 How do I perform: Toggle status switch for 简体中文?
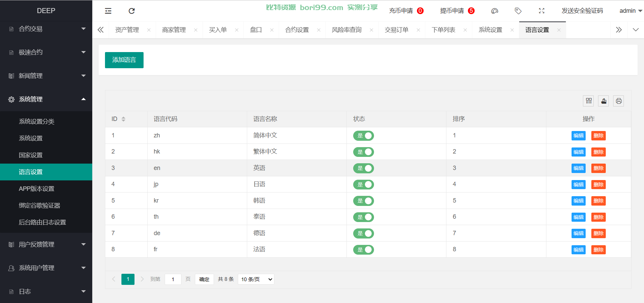point(363,136)
